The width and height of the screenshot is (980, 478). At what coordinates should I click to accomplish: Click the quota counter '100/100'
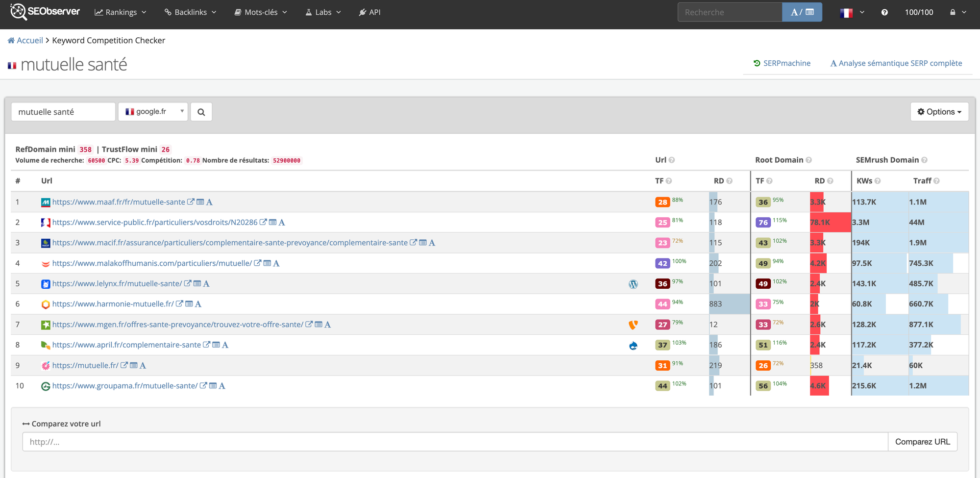click(x=919, y=12)
